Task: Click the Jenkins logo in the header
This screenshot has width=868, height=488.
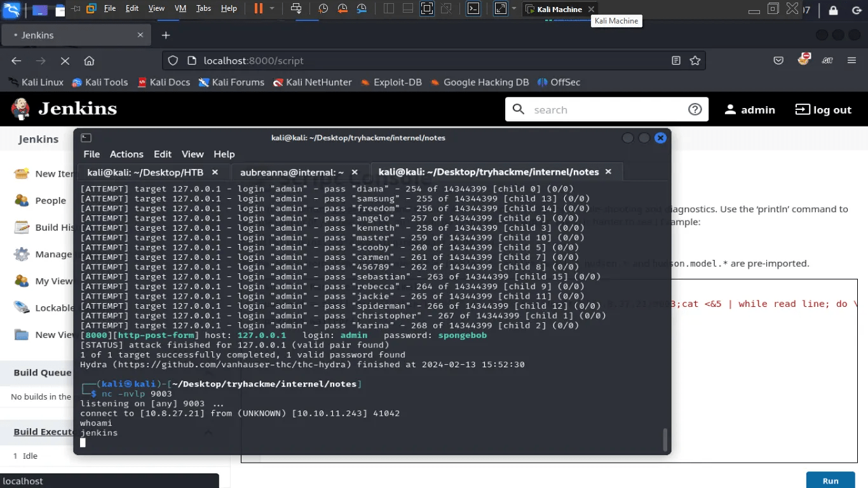Action: pyautogui.click(x=64, y=109)
